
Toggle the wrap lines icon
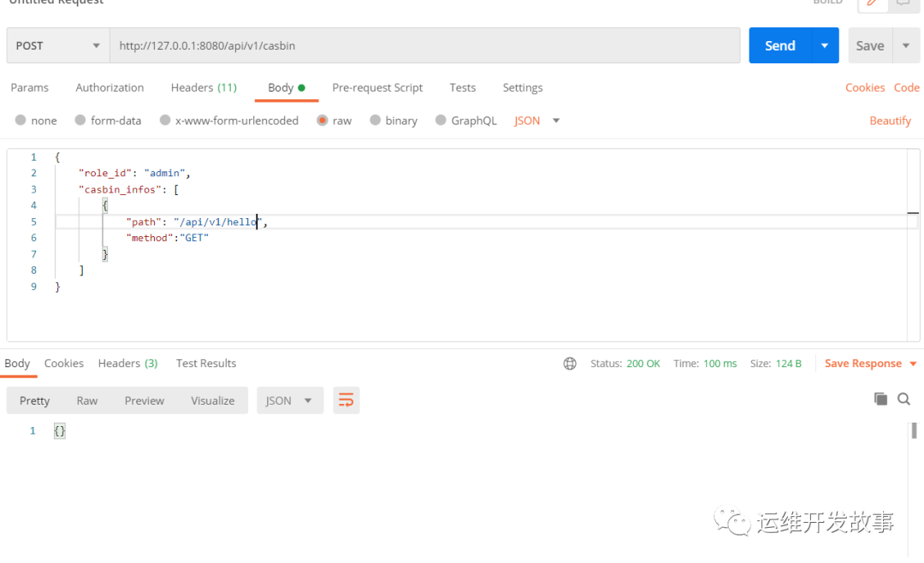tap(346, 401)
